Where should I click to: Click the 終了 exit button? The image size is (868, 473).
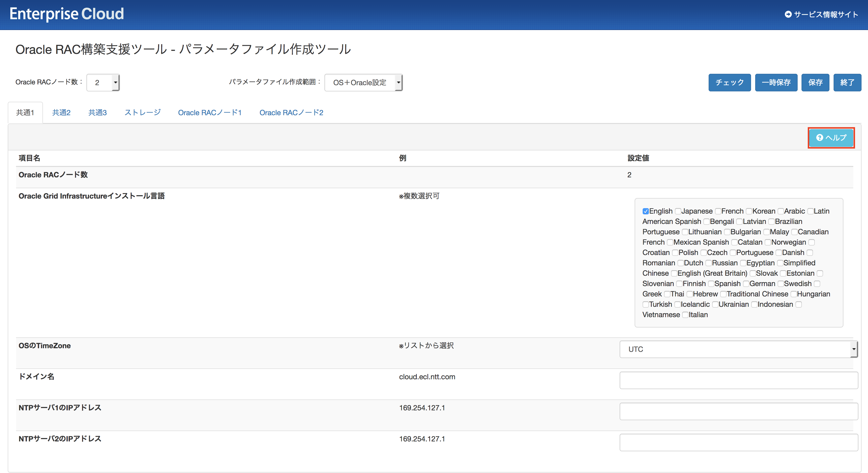[x=847, y=83]
